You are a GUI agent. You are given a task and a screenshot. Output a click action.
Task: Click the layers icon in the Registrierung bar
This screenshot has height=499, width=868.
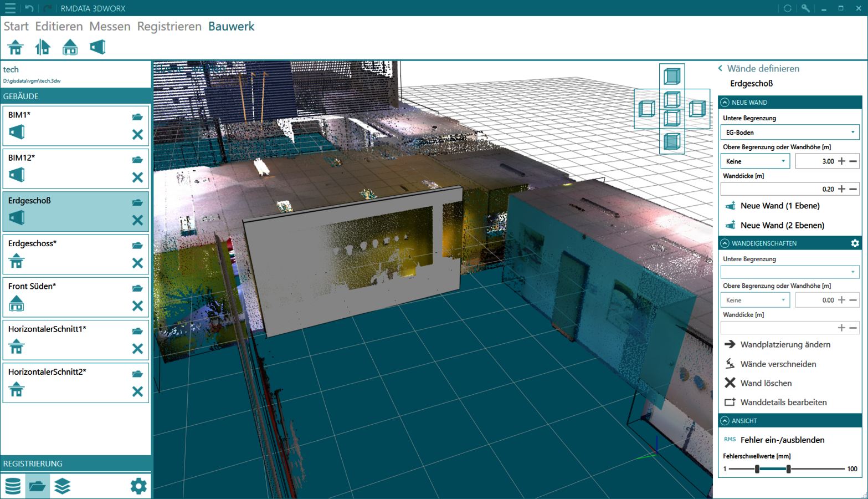(x=63, y=486)
